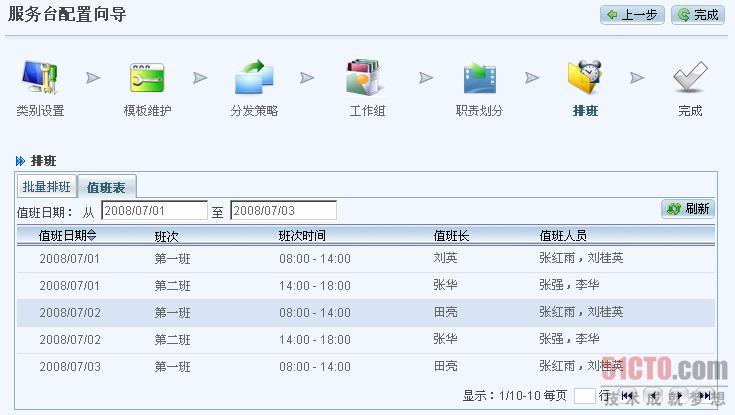735x415 pixels.
Task: Select the 2008/07/02 第二班 row date
Action: [x=70, y=340]
